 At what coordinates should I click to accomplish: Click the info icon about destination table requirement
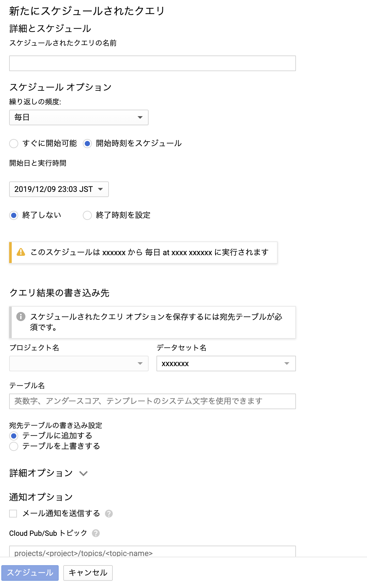pos(20,316)
